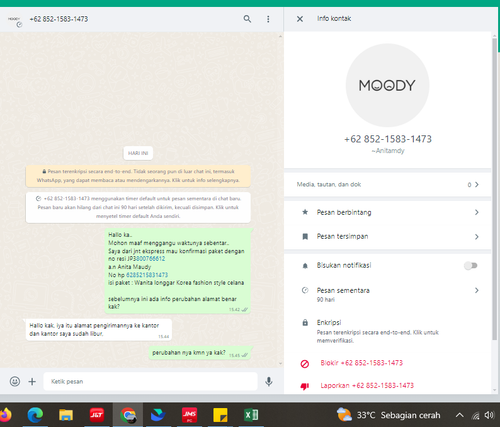The height and width of the screenshot is (427, 500).
Task: Show hidden tray icons chevron
Action: (x=459, y=415)
